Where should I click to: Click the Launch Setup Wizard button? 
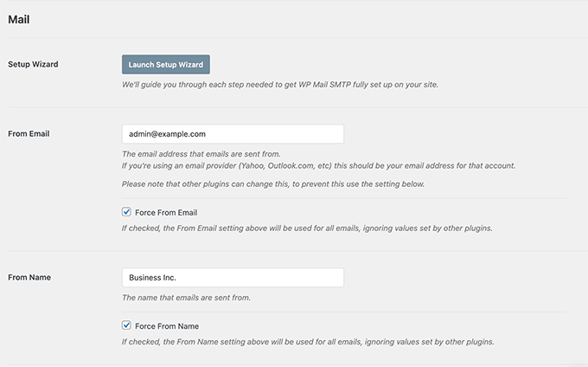(x=166, y=65)
